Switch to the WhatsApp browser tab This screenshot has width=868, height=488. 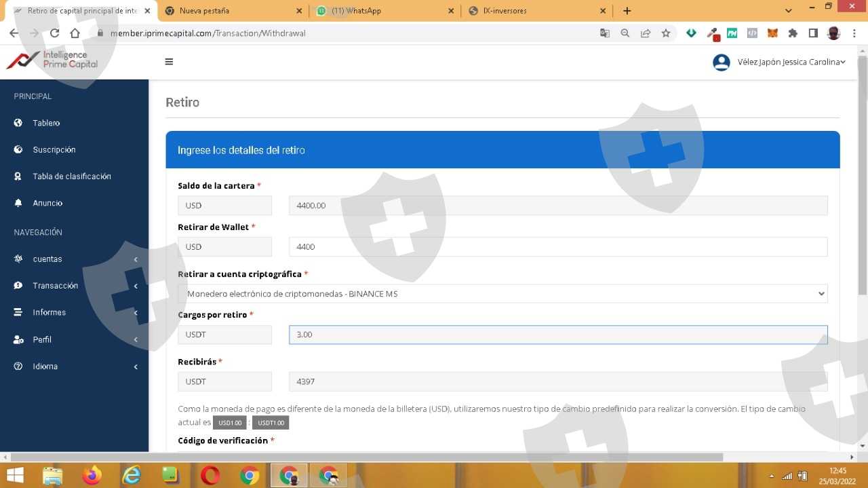click(385, 11)
